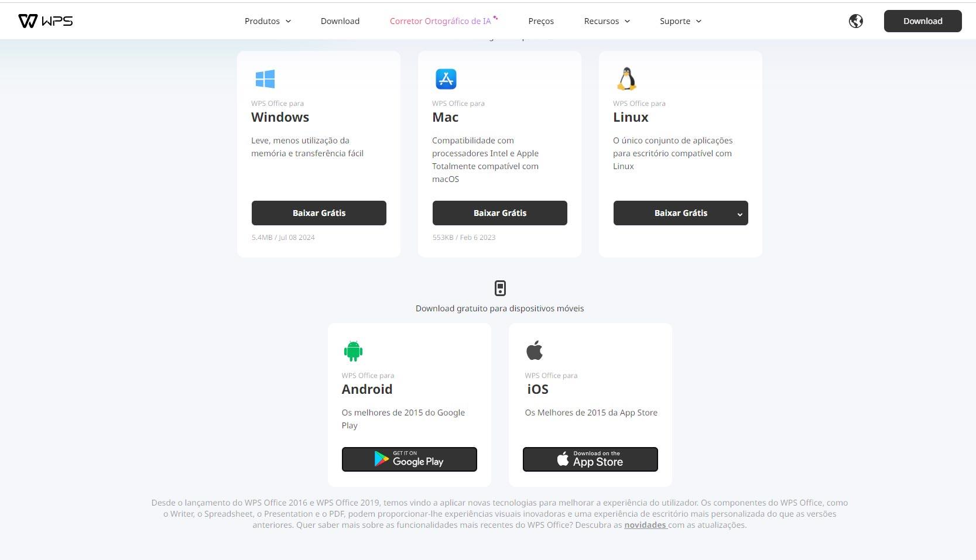Select the Apple icon above iOS
Screen dimensions: 976x560
(x=534, y=349)
